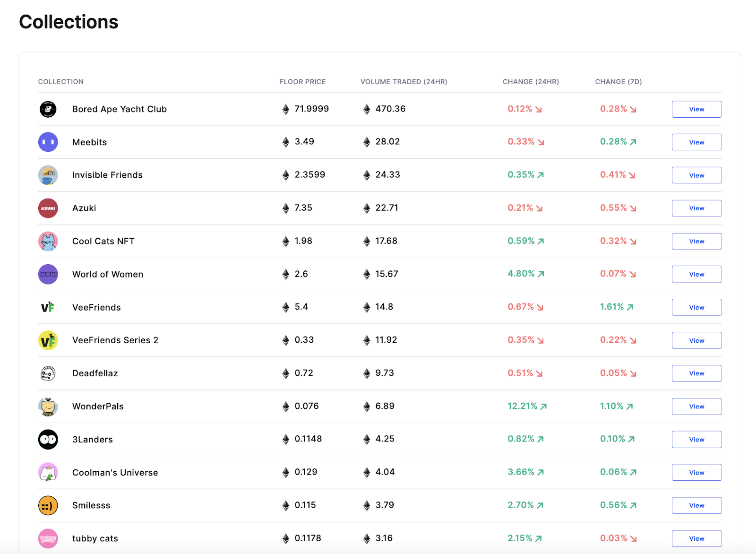Open the Coolman's Universe collection name
This screenshot has width=756, height=554.
[x=115, y=473]
